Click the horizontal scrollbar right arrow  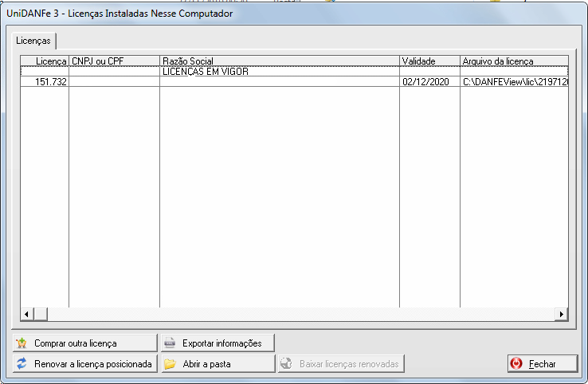(561, 314)
